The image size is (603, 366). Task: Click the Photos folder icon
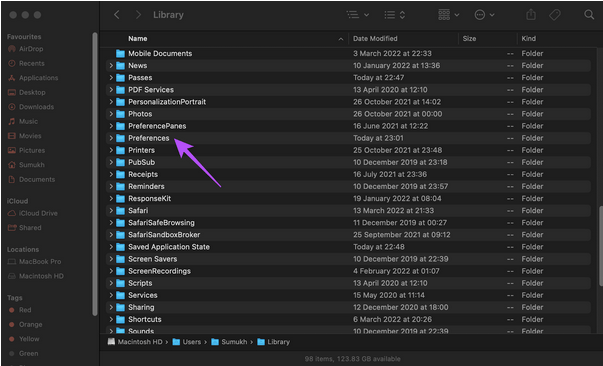(x=120, y=114)
